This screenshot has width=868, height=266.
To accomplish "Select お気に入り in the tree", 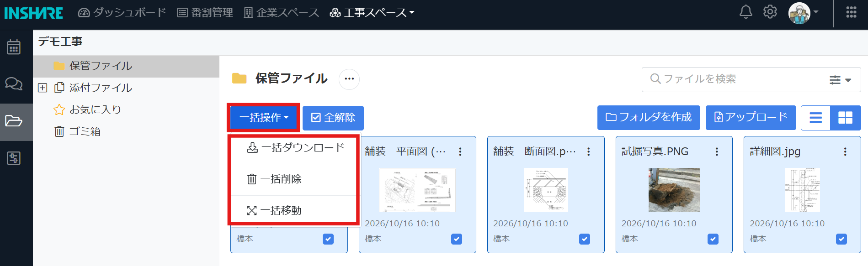I will (x=95, y=110).
